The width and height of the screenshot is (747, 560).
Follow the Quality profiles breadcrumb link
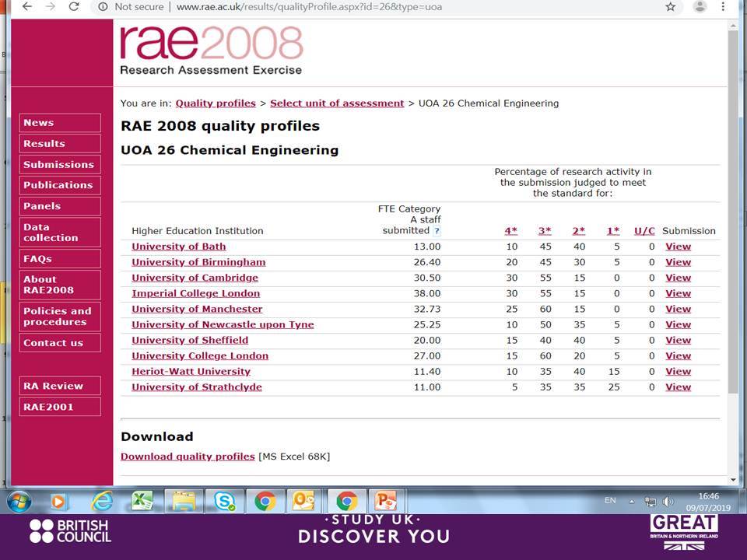coord(216,103)
